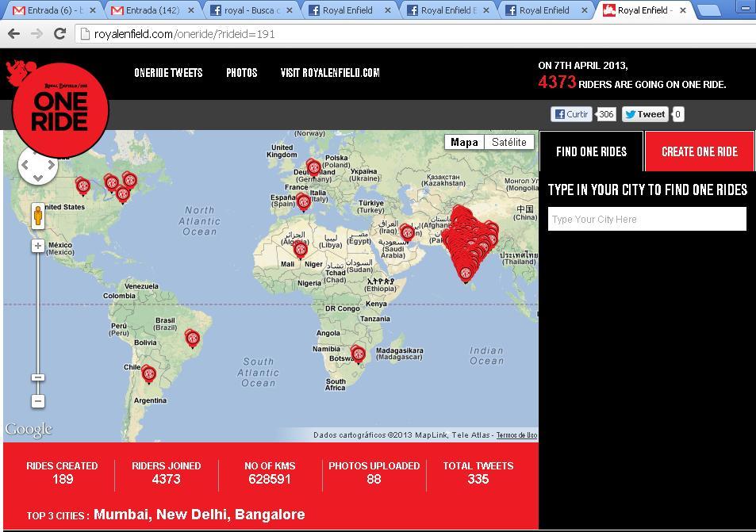
Task: Switch to the 'royal - Busca' Facebook tab
Action: pyautogui.click(x=250, y=10)
